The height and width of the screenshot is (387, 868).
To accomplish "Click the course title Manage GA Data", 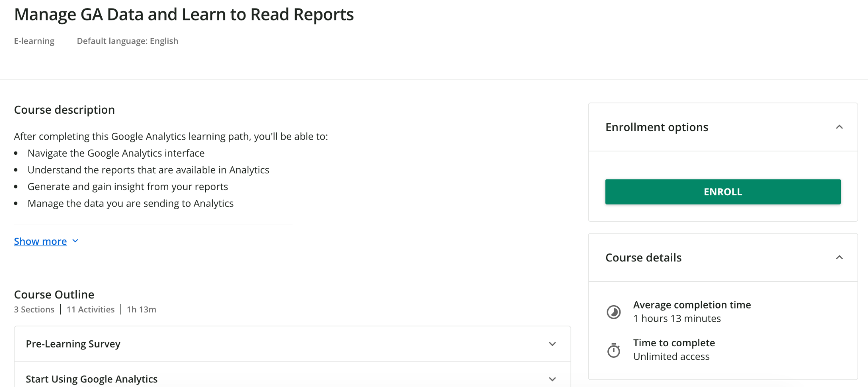I will tap(184, 14).
